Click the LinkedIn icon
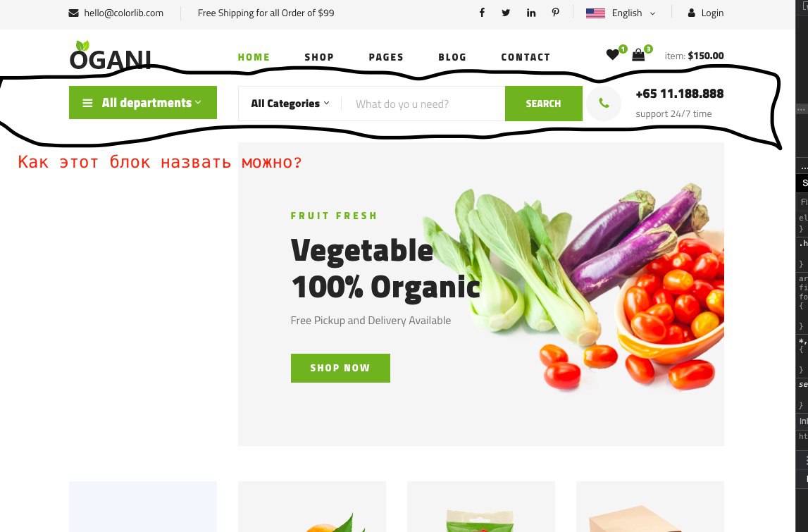This screenshot has width=808, height=532. (x=531, y=13)
